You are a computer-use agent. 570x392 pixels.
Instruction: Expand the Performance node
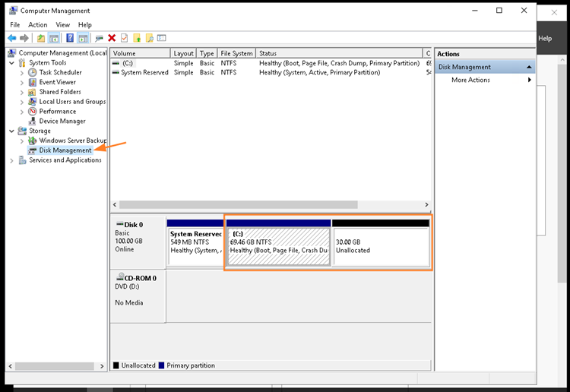22,112
